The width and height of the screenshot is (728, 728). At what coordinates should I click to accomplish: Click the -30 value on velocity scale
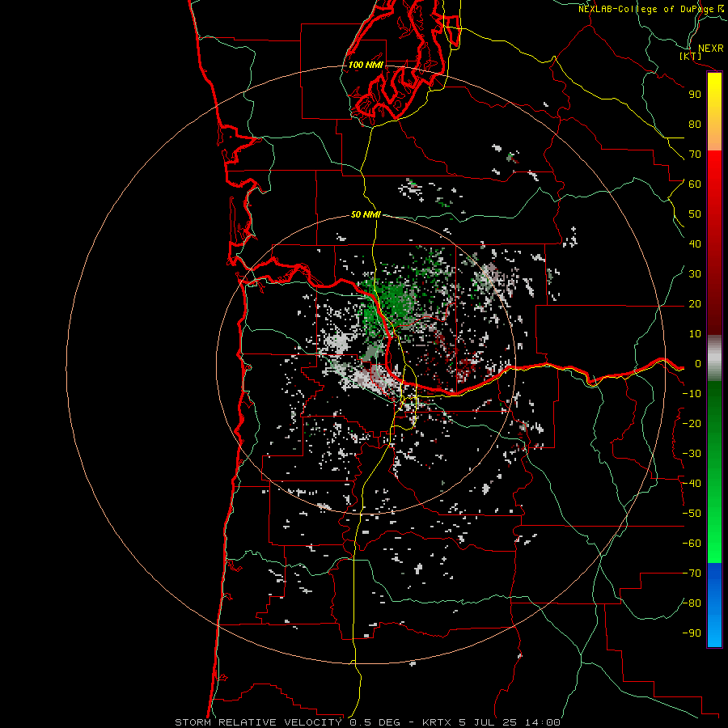(x=692, y=454)
